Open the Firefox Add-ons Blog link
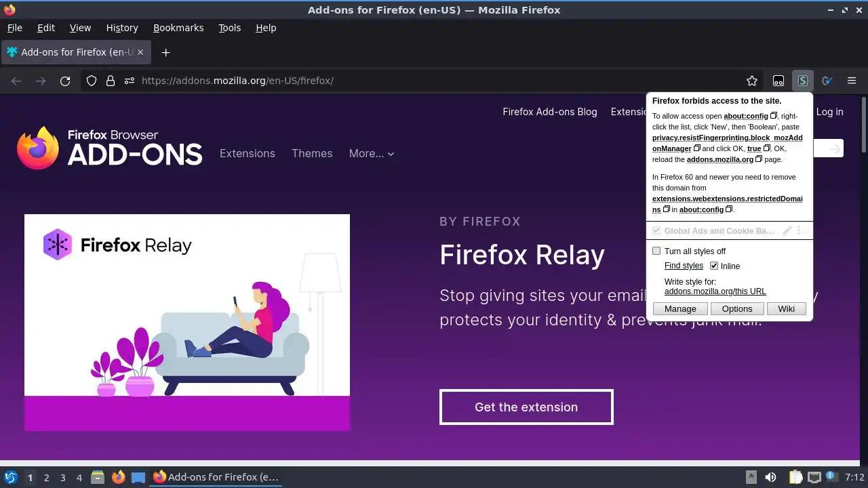Viewport: 868px width, 488px height. click(550, 112)
